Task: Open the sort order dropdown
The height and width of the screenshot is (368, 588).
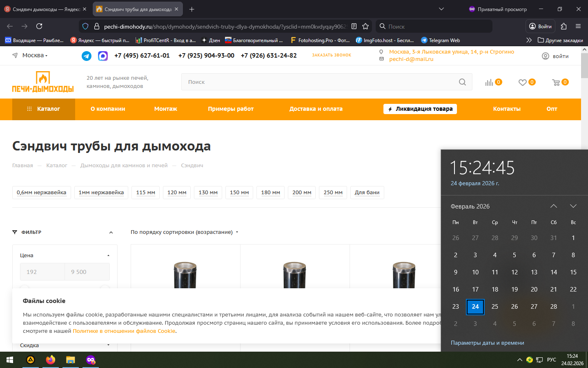Action: tap(184, 232)
